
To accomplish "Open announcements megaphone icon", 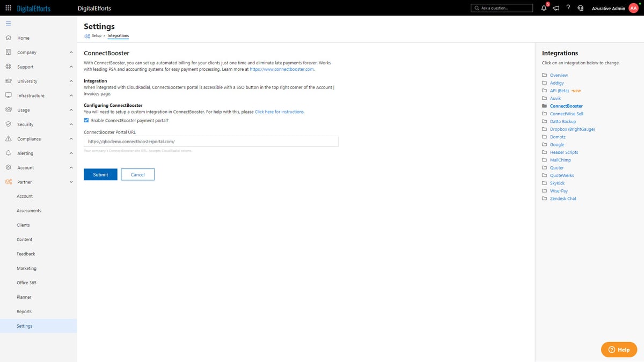I will [556, 8].
